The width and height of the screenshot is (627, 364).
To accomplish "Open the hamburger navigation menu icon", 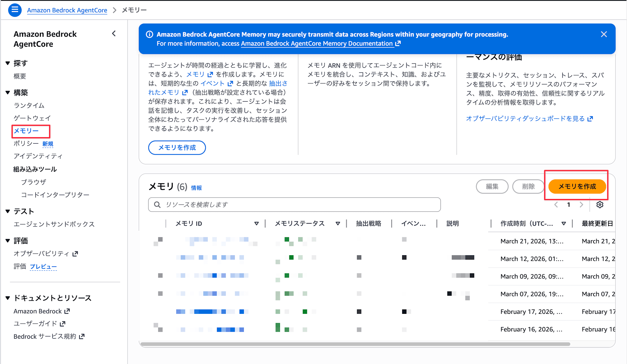I will [14, 10].
